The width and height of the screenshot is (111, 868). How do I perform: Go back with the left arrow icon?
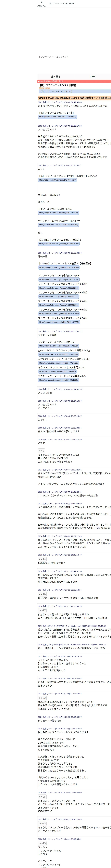point(42,2)
